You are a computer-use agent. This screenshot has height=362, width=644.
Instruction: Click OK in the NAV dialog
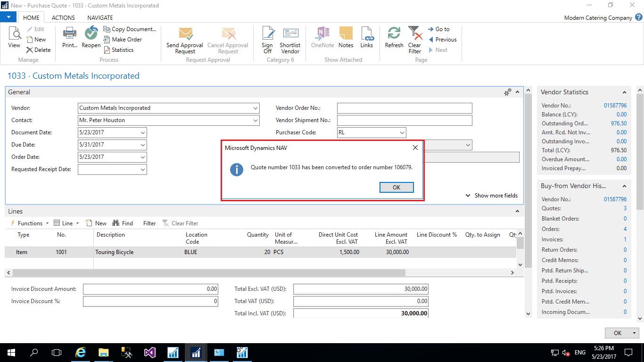(x=396, y=187)
